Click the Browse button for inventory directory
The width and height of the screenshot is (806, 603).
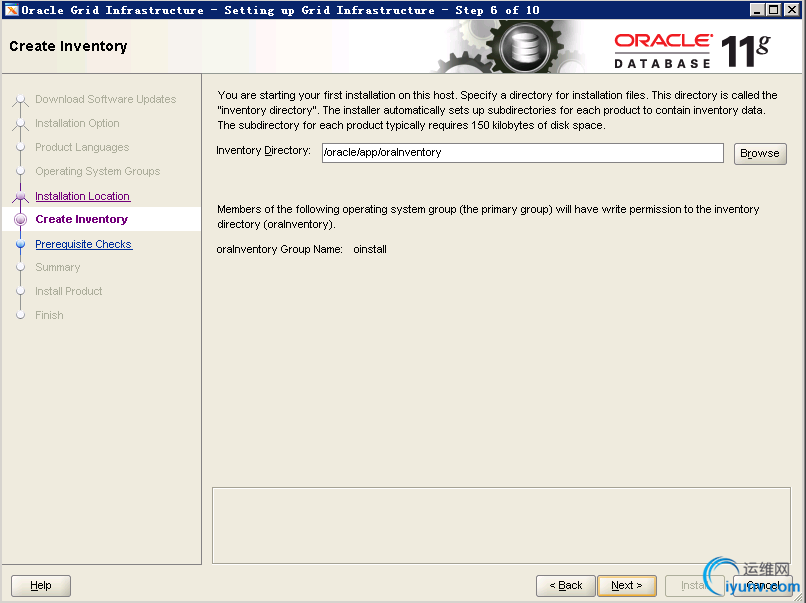pos(760,153)
